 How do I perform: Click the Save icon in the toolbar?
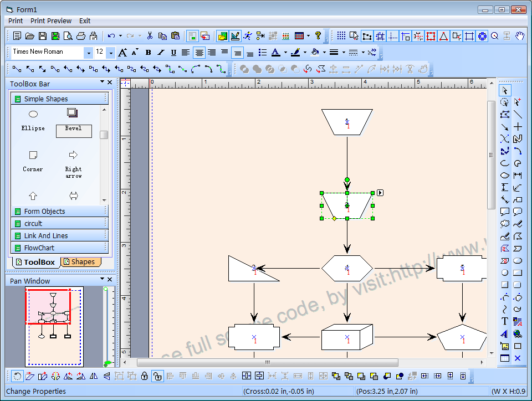(x=43, y=36)
